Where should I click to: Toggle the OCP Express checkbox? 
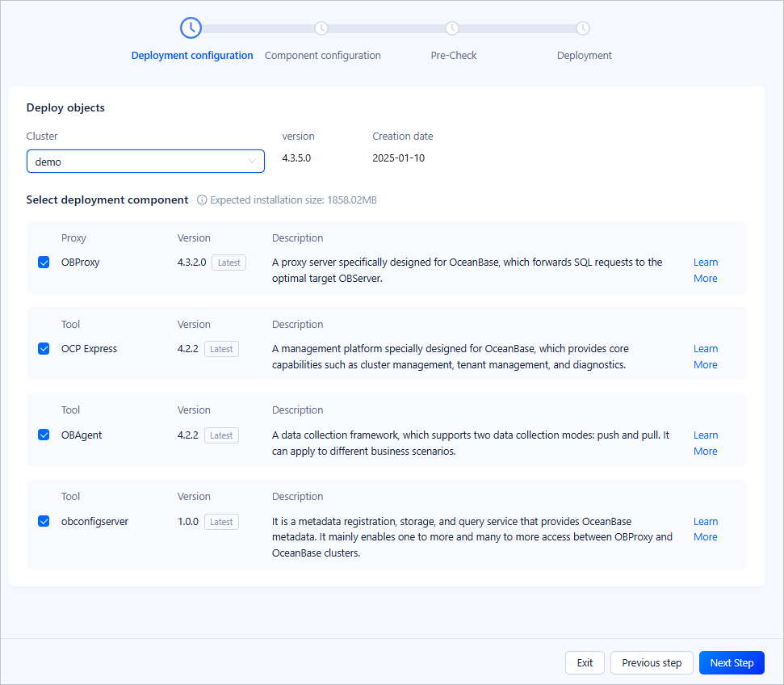pos(44,349)
